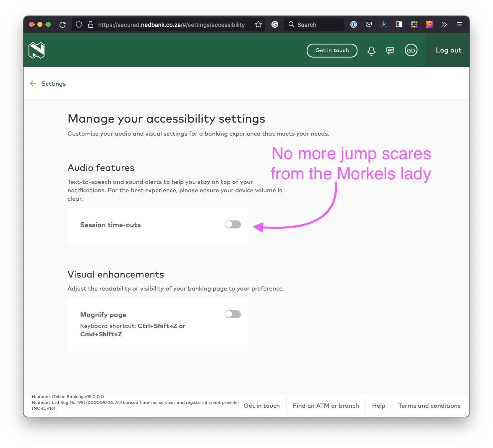Go back via the Settings link
This screenshot has width=493, height=448.
(x=53, y=84)
